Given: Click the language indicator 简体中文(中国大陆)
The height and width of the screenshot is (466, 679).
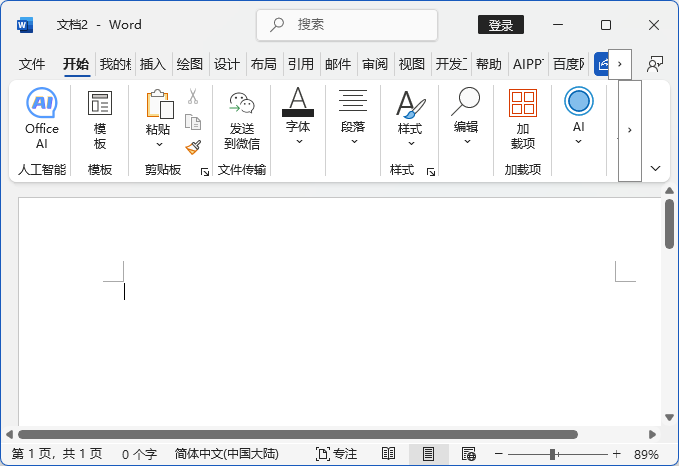Looking at the screenshot, I should (x=226, y=454).
